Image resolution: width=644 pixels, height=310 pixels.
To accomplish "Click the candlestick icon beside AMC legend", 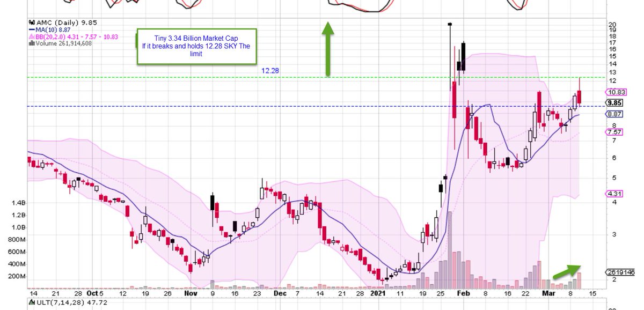I will [x=32, y=23].
